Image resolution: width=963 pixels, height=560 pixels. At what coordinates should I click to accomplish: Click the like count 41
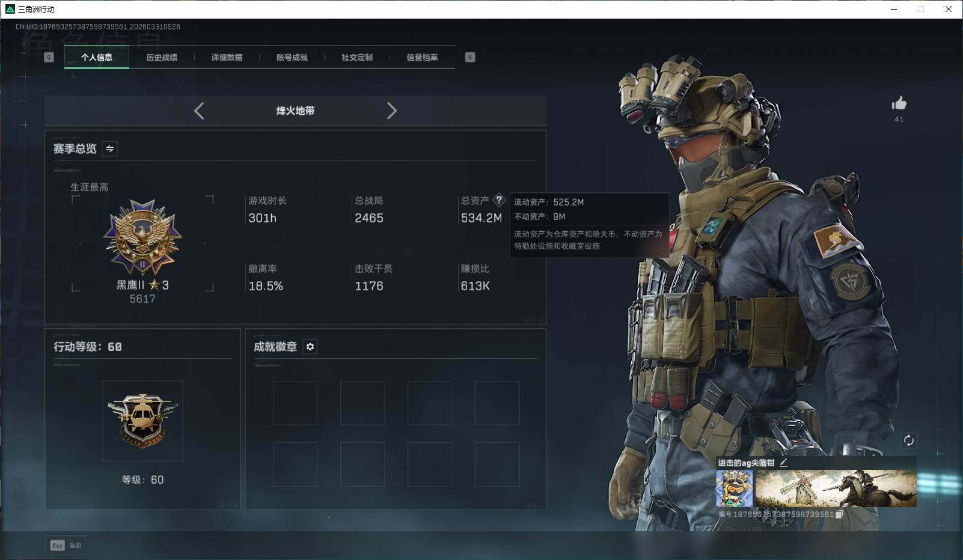click(899, 119)
